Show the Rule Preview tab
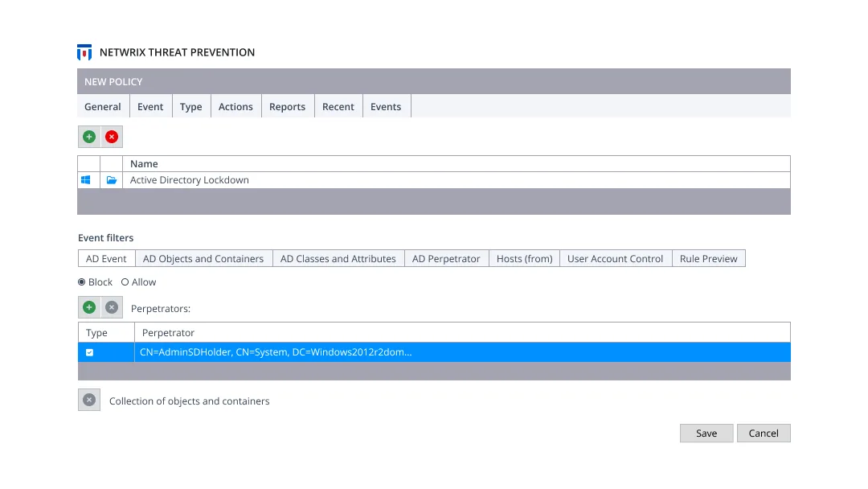The image size is (868, 489). tap(709, 259)
